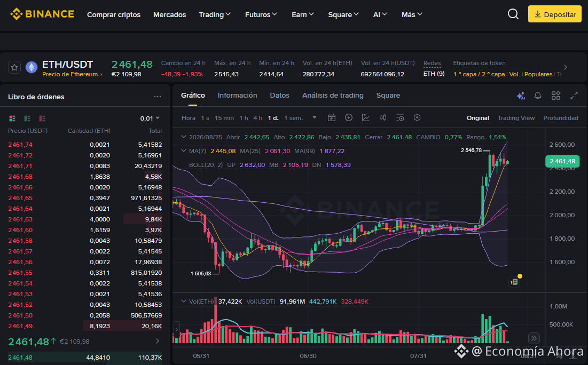Select the 1 d. interval
The width and height of the screenshot is (588, 365).
[x=273, y=118]
